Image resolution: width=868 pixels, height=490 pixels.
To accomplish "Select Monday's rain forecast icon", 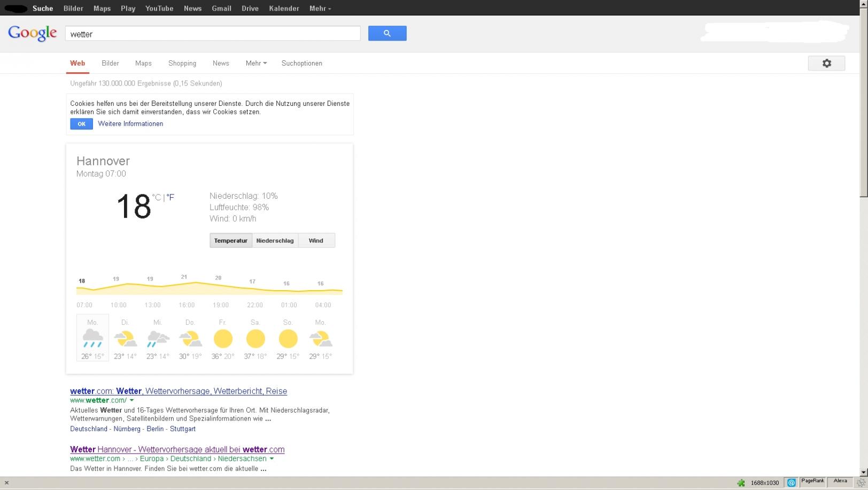I will pyautogui.click(x=92, y=338).
